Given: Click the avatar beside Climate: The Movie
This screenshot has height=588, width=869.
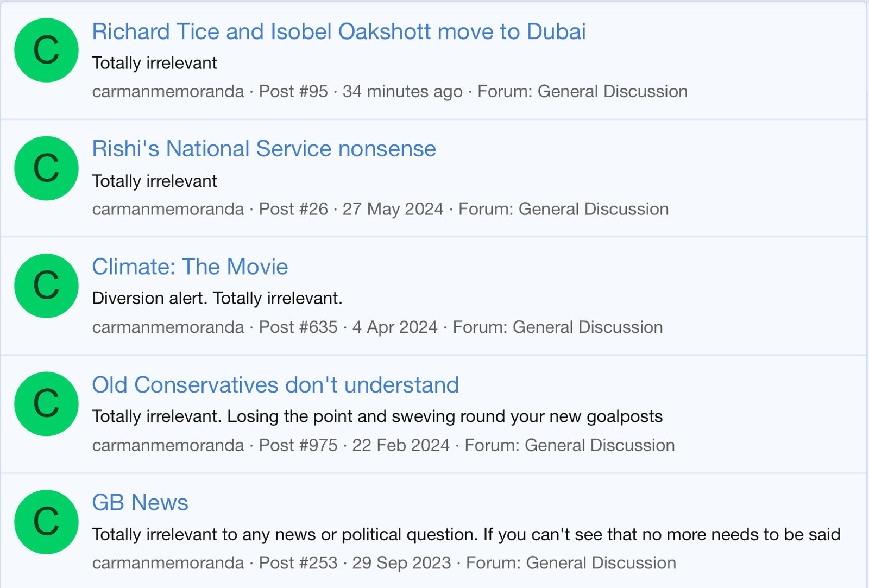Looking at the screenshot, I should click(46, 286).
